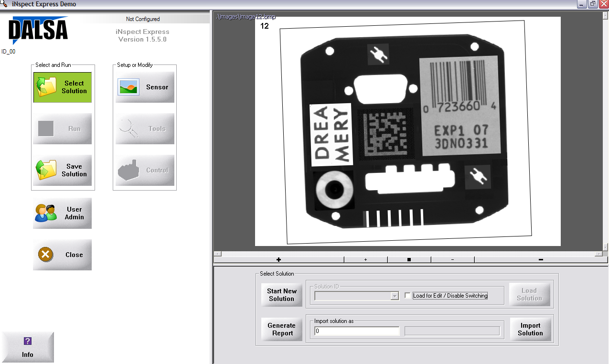Click the Load Solution button
The image size is (609, 364).
click(529, 294)
